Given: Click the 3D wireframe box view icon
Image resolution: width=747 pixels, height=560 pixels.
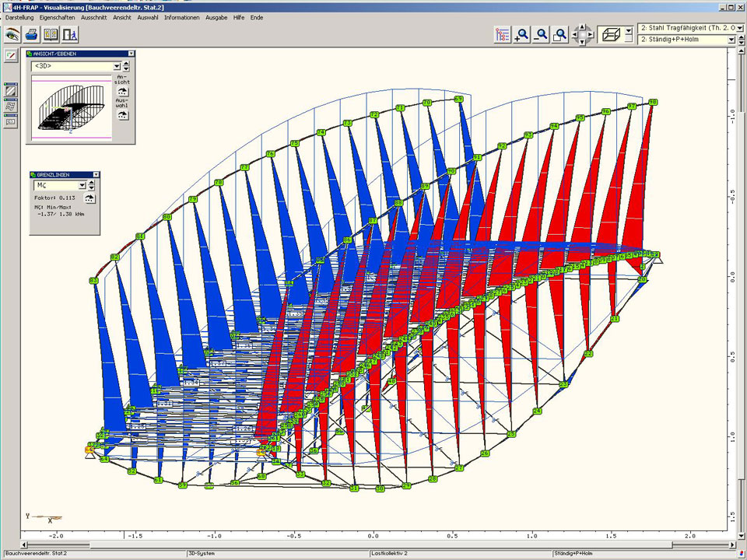Looking at the screenshot, I should coord(612,34).
